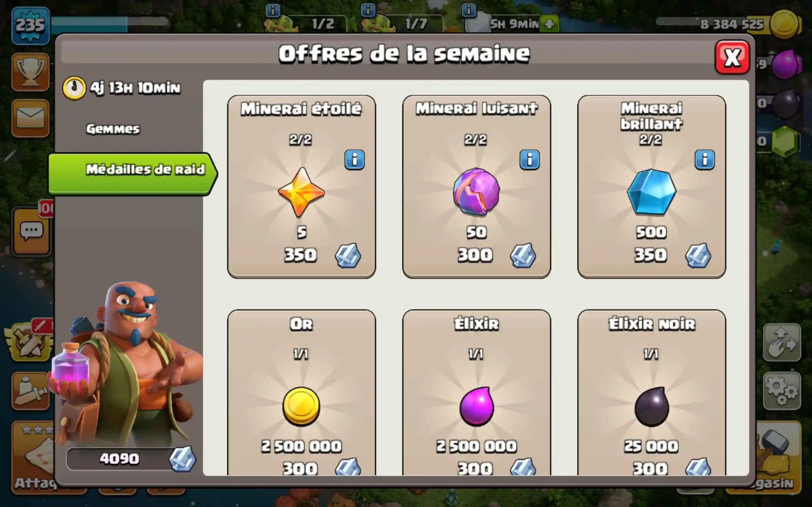This screenshot has width=812, height=507.
Task: Tap the Élixir 2 500 000 offer card
Action: point(476,392)
